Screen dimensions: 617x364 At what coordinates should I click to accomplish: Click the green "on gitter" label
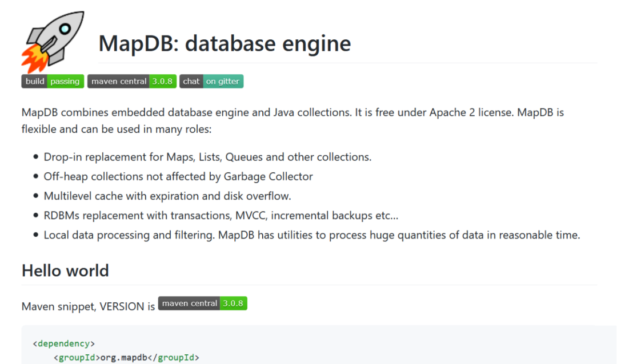coord(223,82)
